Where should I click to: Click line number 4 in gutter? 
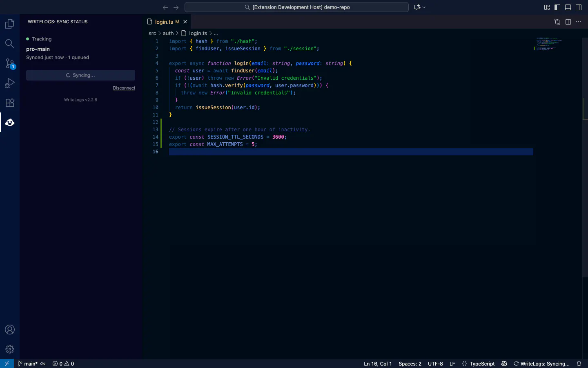[x=157, y=63]
